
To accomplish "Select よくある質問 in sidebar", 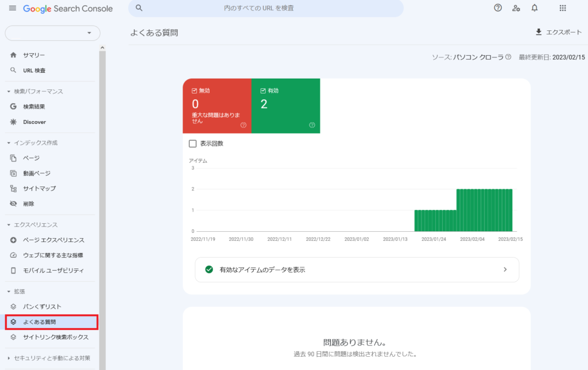I will 51,322.
